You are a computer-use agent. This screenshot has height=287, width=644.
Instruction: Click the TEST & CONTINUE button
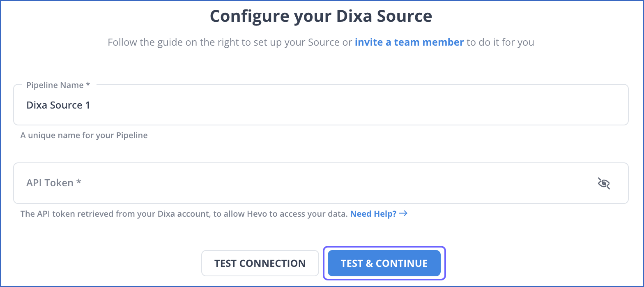point(384,263)
